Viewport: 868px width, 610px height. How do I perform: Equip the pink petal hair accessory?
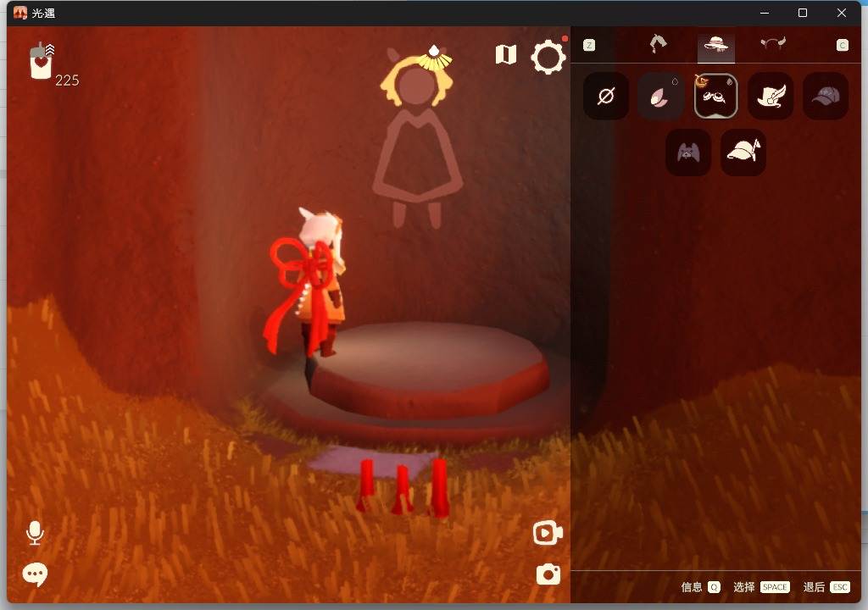pyautogui.click(x=660, y=97)
